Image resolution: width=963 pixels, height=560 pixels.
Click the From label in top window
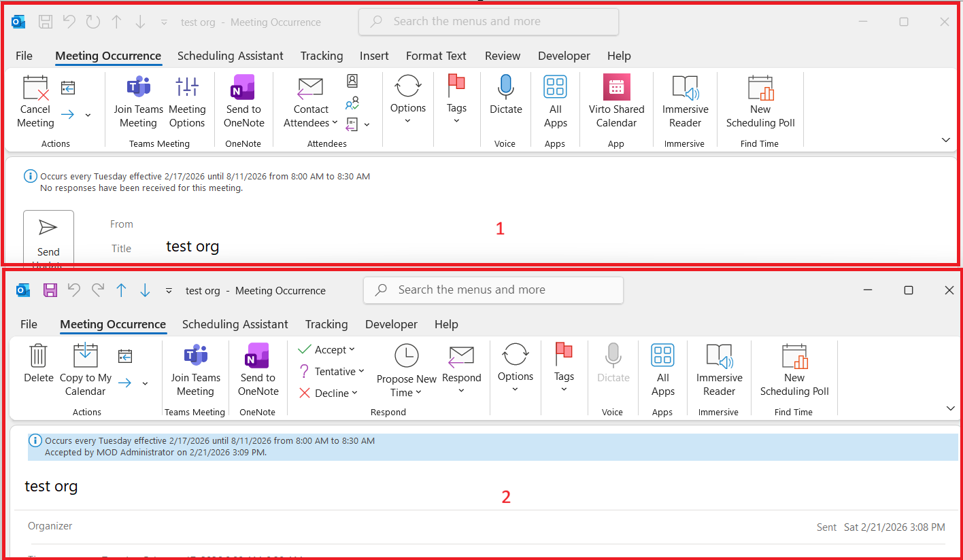coord(122,224)
